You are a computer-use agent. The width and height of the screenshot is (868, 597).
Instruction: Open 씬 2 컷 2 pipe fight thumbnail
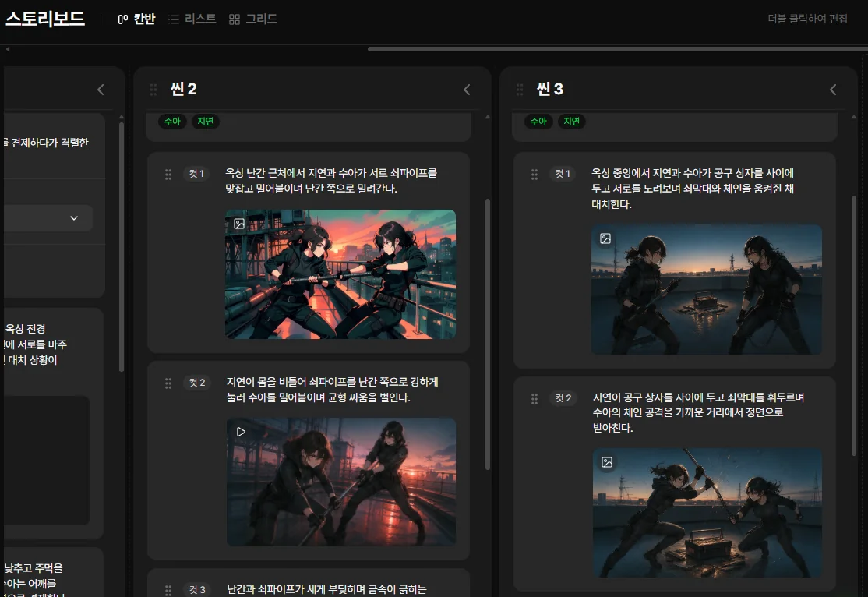(x=341, y=482)
